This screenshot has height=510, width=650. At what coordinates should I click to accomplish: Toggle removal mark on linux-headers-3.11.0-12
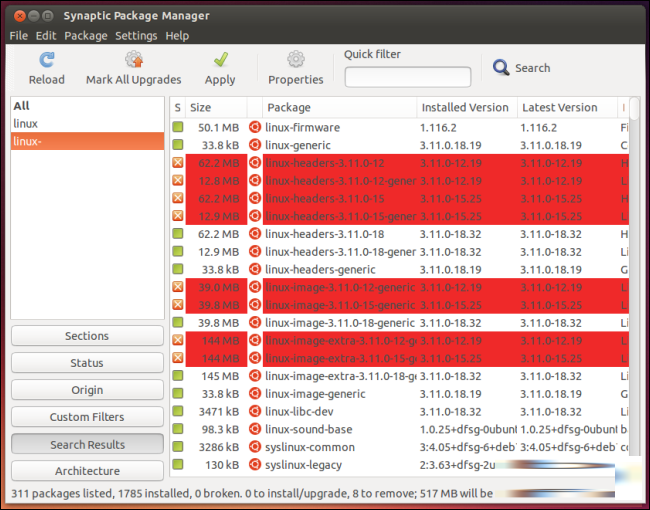tap(178, 163)
